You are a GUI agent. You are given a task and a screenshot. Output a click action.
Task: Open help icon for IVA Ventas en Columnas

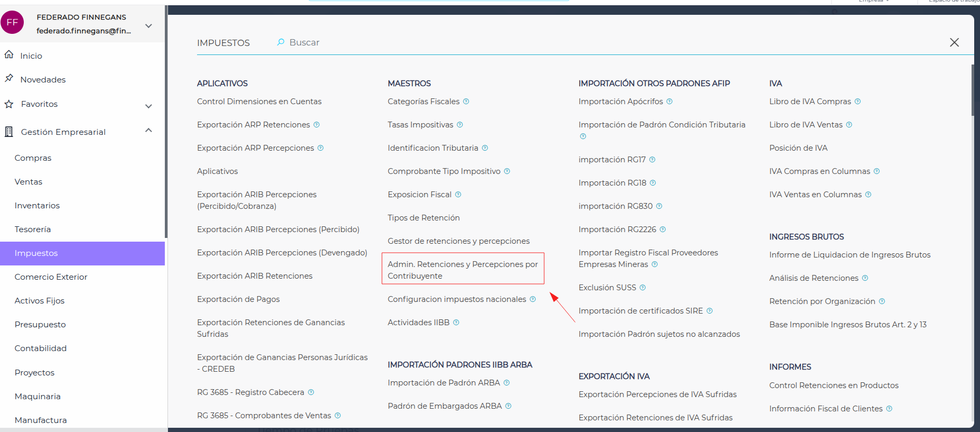868,195
